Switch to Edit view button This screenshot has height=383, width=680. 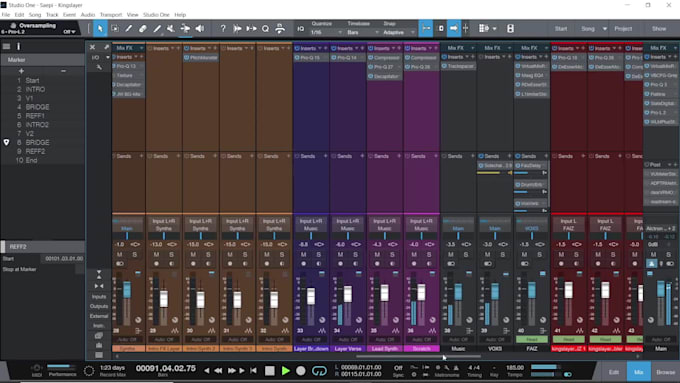click(x=614, y=372)
